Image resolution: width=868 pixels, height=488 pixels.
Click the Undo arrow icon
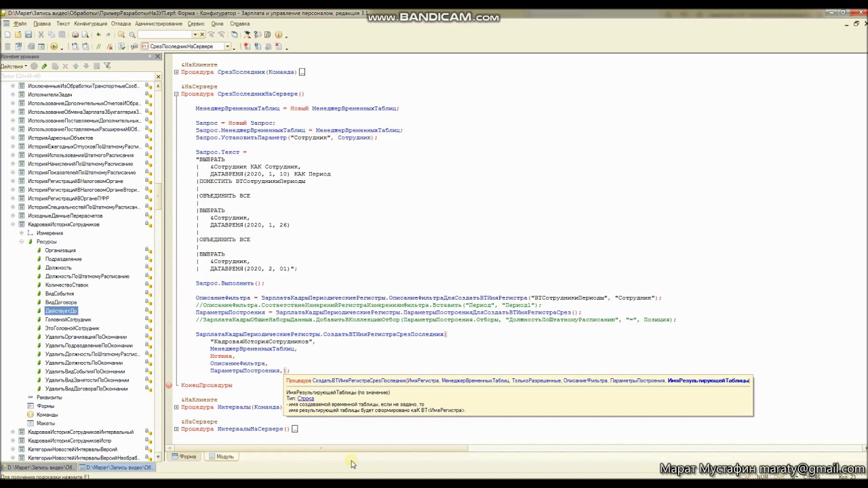[98, 35]
